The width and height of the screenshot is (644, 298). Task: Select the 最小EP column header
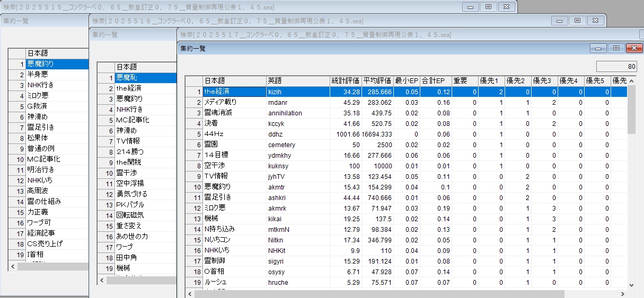coord(407,81)
